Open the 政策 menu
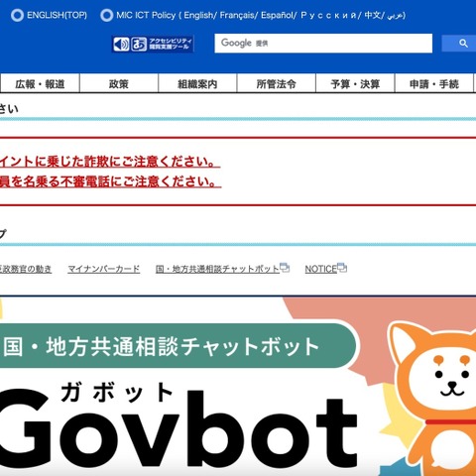Image resolution: width=476 pixels, height=476 pixels. (119, 84)
